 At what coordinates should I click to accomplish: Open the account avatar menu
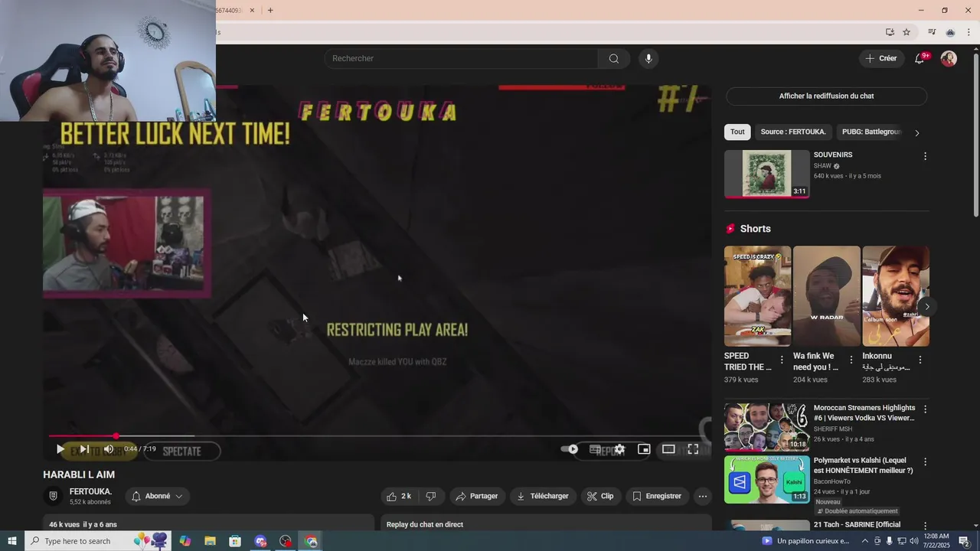click(949, 58)
